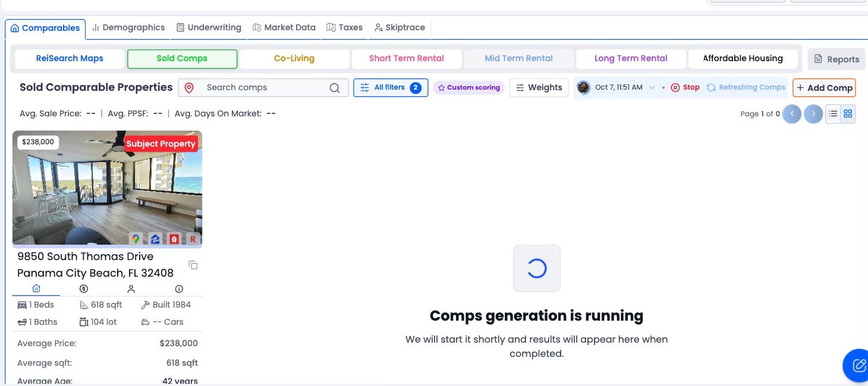Open the Google Maps link on the property photo
The image size is (868, 386).
tap(136, 239)
